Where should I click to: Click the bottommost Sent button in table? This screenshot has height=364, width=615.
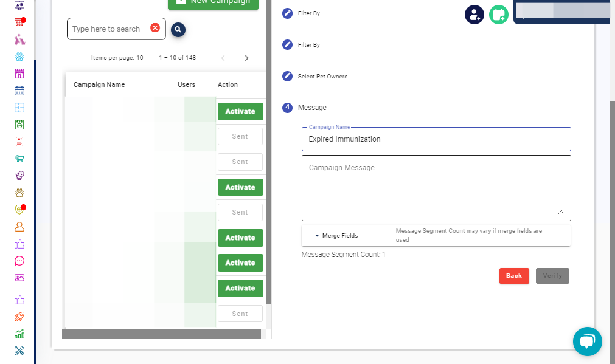[240, 314]
